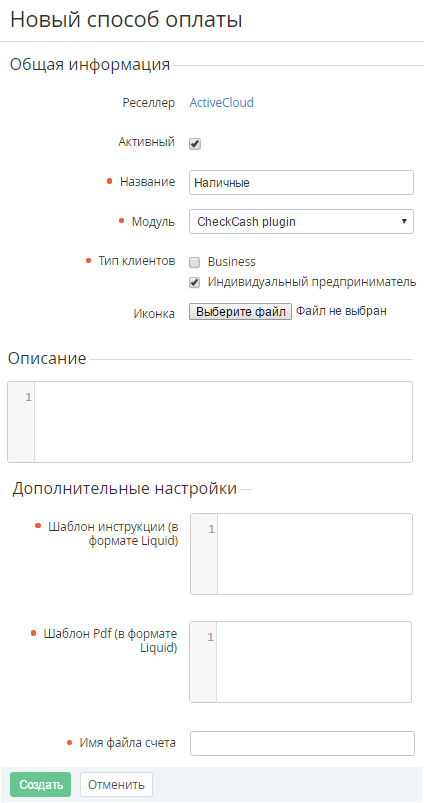Click line number 1 in Описание gutter
The width and height of the screenshot is (424, 803).
pos(29,397)
